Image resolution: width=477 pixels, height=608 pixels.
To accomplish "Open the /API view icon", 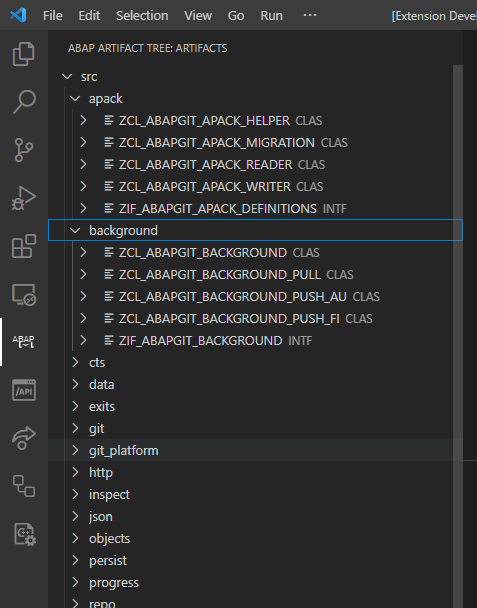I will [x=24, y=390].
